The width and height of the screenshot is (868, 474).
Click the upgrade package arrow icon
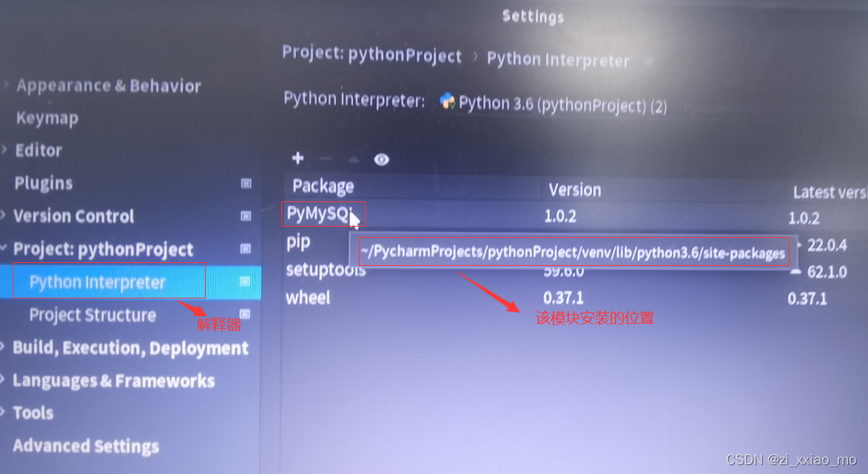click(354, 159)
